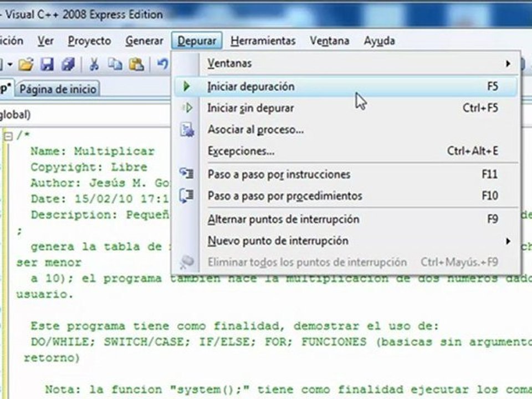Choose Paso a paso por instrucciones
Screen dimensions: 532x399
(346, 174)
